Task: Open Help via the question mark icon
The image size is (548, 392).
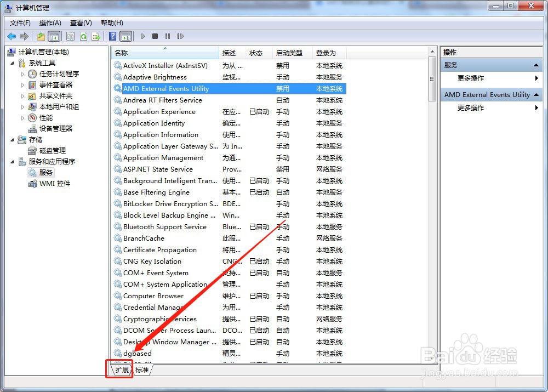Action: point(112,36)
